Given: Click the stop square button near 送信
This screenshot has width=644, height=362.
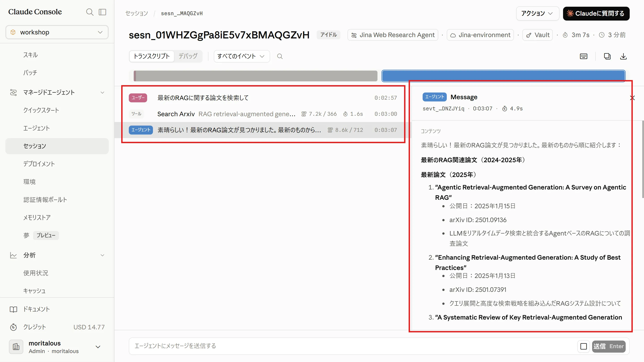Looking at the screenshot, I should pyautogui.click(x=583, y=346).
